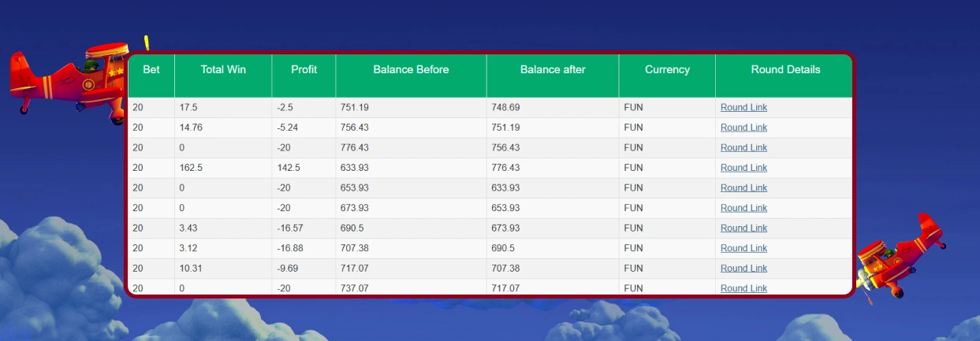Select the Currency column header
The width and height of the screenshot is (980, 341).
(x=667, y=70)
